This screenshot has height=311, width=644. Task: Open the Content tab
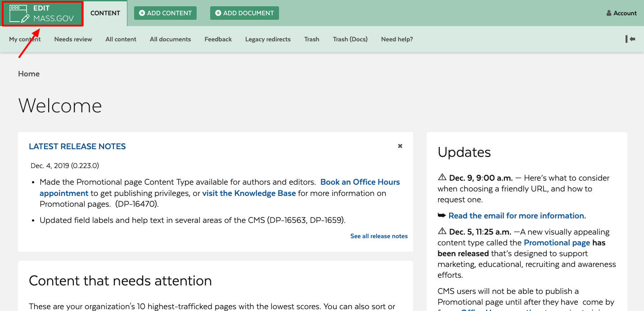click(x=105, y=13)
